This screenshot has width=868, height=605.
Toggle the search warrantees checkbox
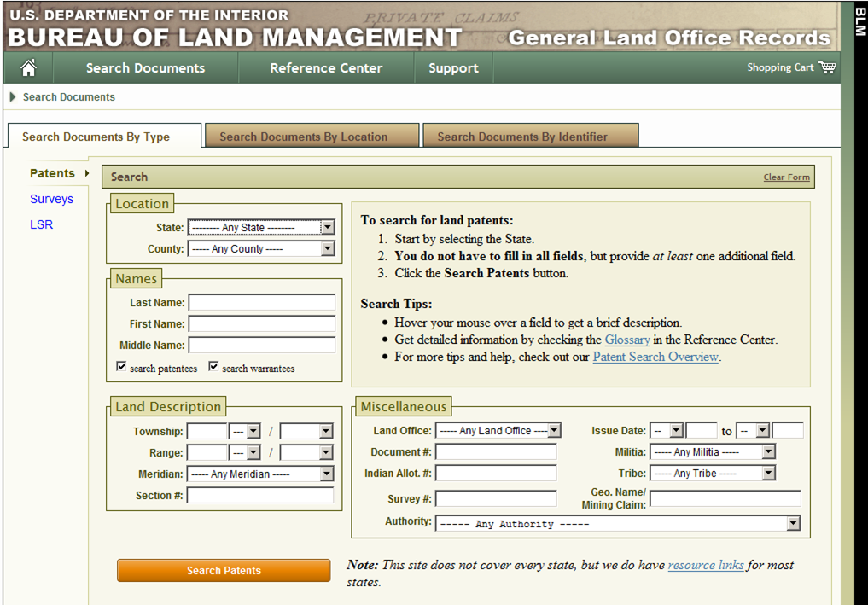click(213, 366)
